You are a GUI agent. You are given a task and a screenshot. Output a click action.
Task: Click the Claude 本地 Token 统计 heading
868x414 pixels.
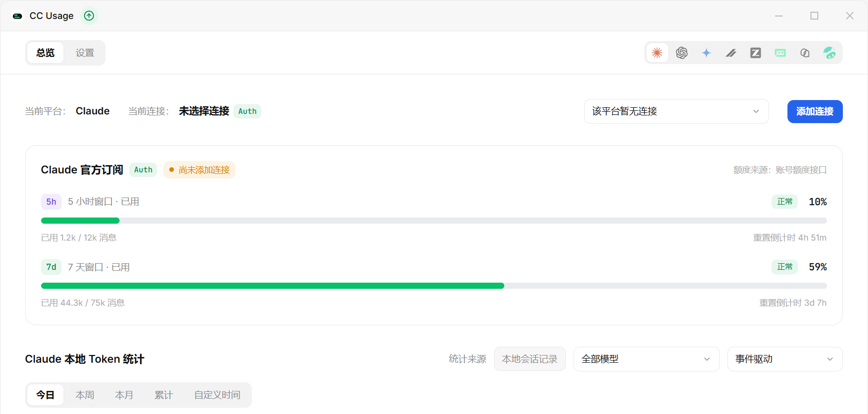(85, 359)
